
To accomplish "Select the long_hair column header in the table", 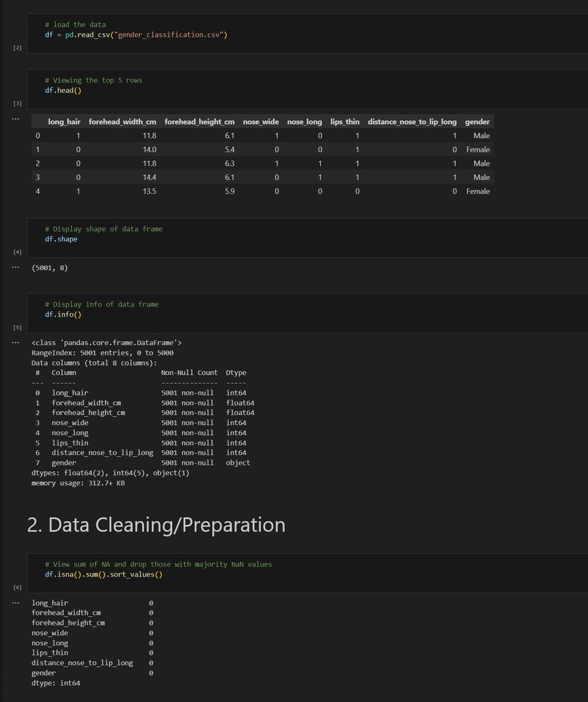I will coord(64,122).
